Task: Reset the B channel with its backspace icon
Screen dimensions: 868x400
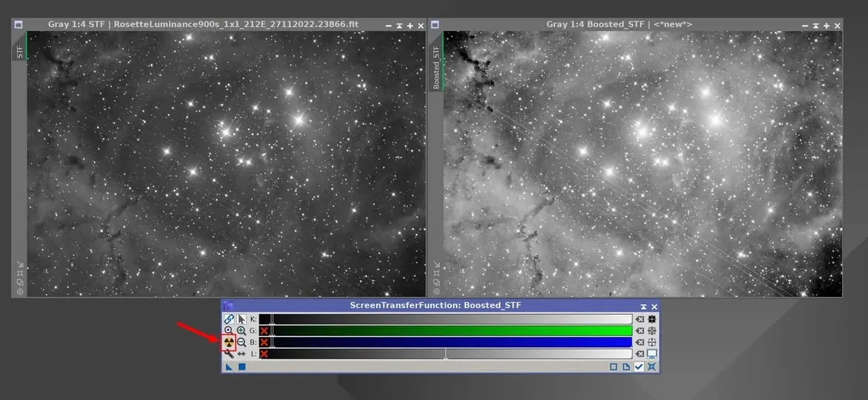Action: (640, 342)
